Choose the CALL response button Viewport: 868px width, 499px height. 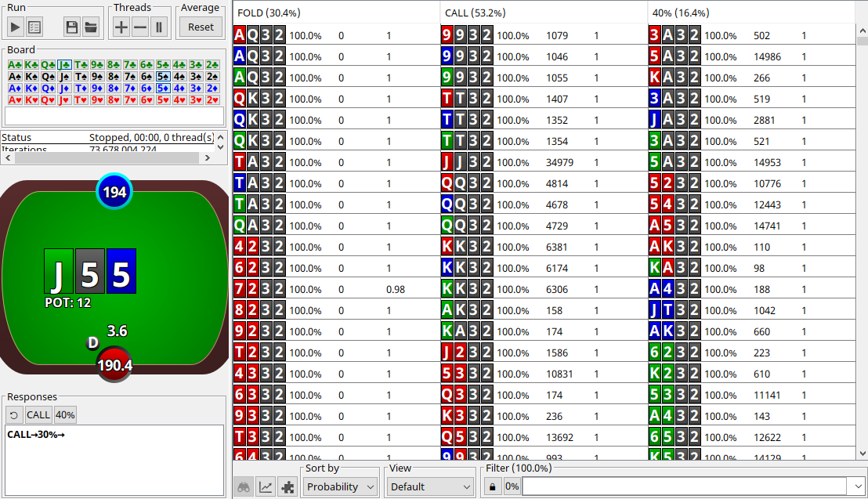[38, 415]
